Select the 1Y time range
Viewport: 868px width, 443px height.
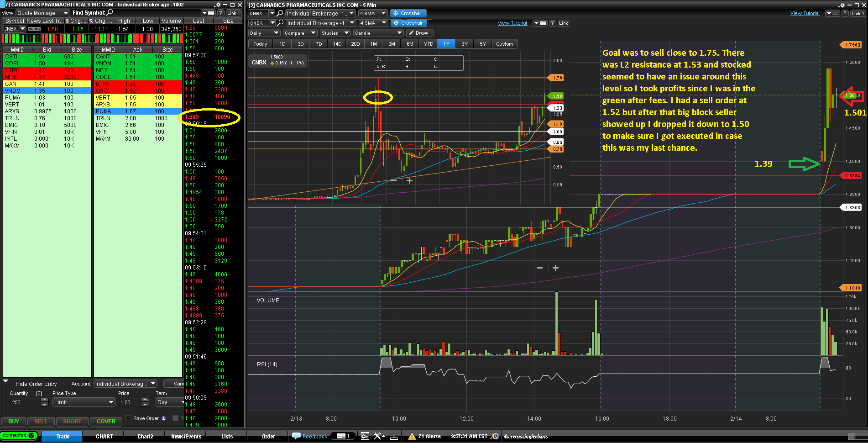[446, 44]
